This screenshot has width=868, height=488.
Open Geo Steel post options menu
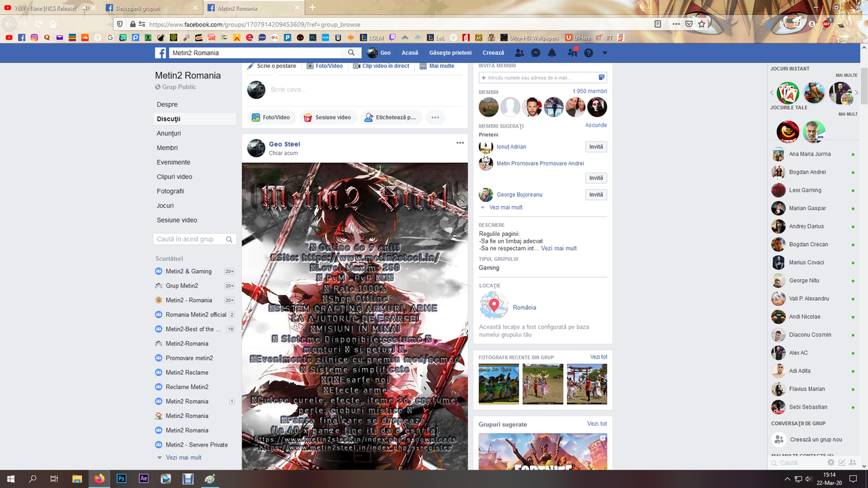pyautogui.click(x=460, y=143)
